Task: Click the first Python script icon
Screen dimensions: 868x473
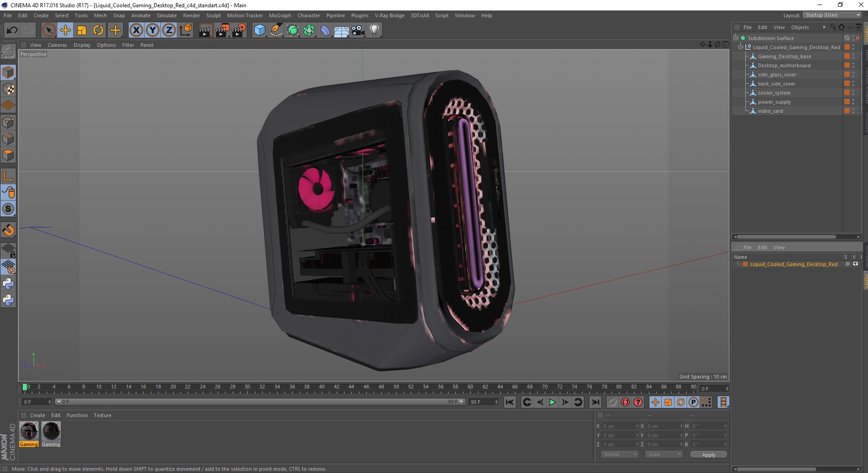Action: point(8,284)
